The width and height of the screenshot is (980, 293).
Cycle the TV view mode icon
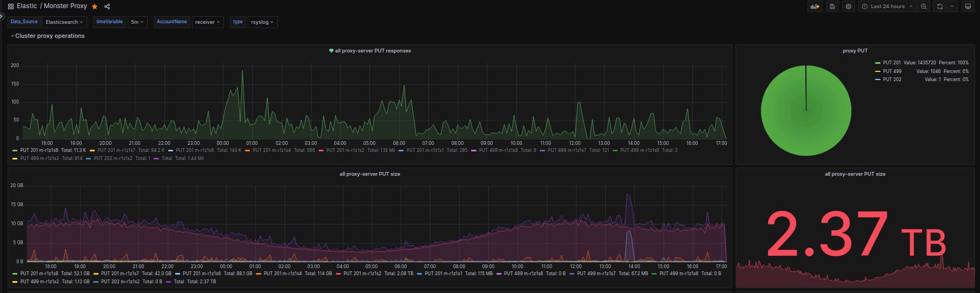coord(968,6)
